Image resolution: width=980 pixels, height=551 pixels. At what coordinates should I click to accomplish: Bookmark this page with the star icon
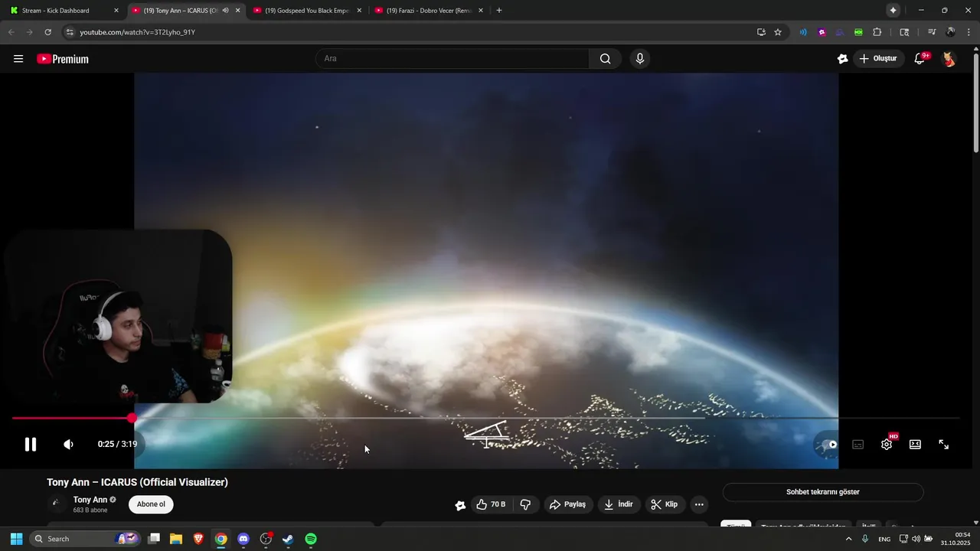pyautogui.click(x=778, y=32)
